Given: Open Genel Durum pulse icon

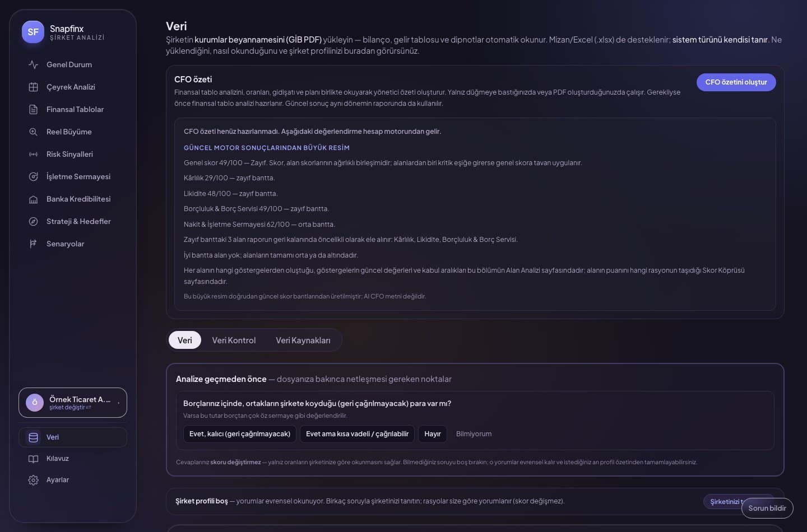Looking at the screenshot, I should [x=33, y=64].
